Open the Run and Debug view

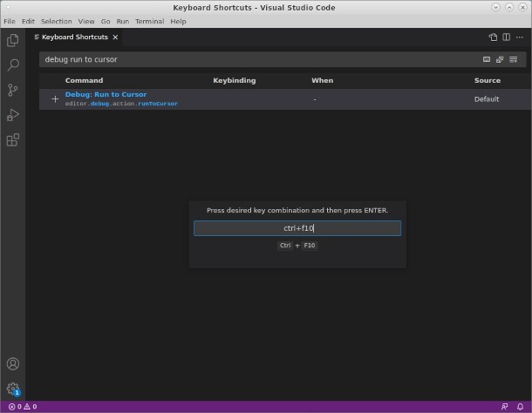pyautogui.click(x=13, y=115)
